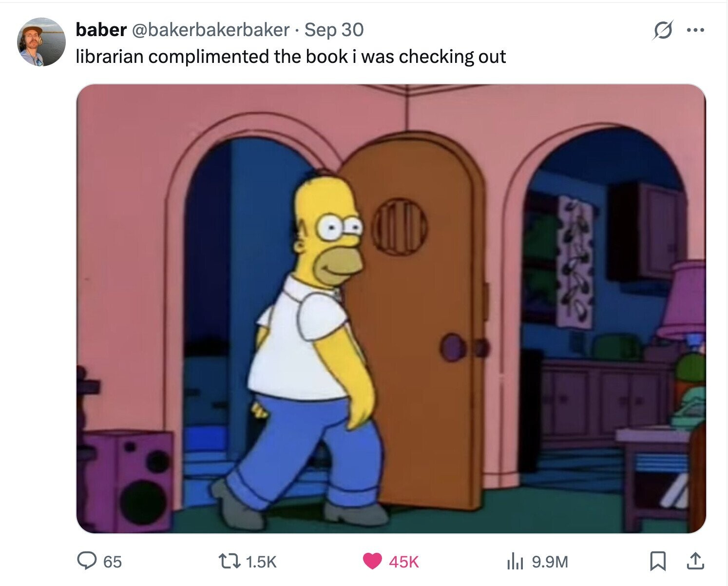Click the 45K likes count
This screenshot has width=728, height=586.
(x=404, y=562)
